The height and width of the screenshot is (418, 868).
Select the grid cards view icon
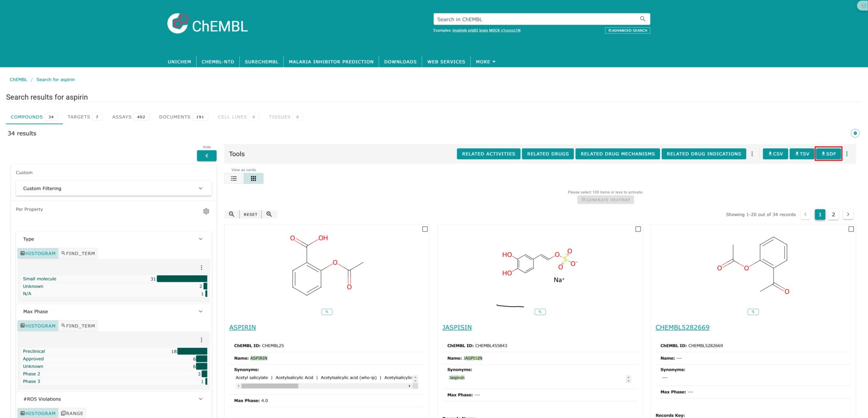tap(253, 179)
